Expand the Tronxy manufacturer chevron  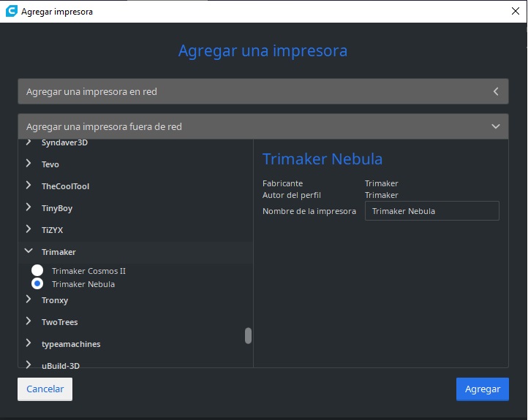[x=29, y=300]
